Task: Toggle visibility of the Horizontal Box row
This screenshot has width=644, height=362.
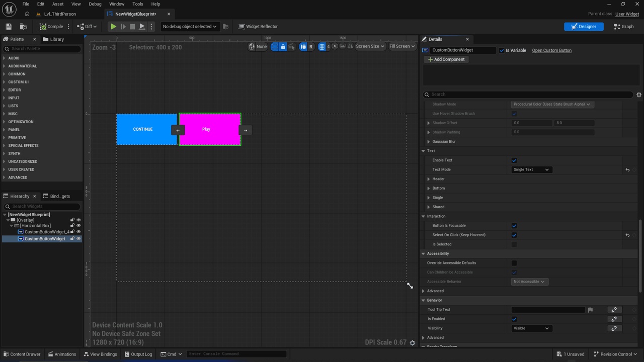Action: click(78, 226)
